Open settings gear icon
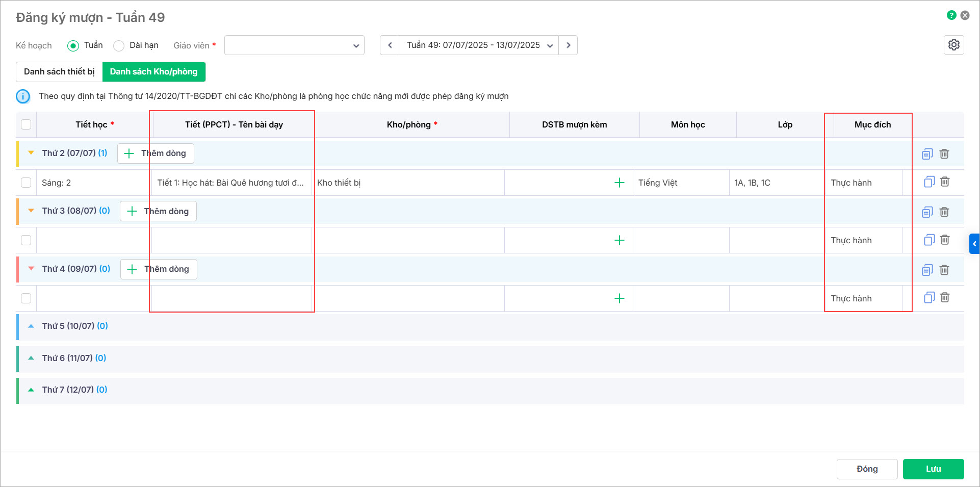Screen dimensions: 980x487 [x=953, y=45]
